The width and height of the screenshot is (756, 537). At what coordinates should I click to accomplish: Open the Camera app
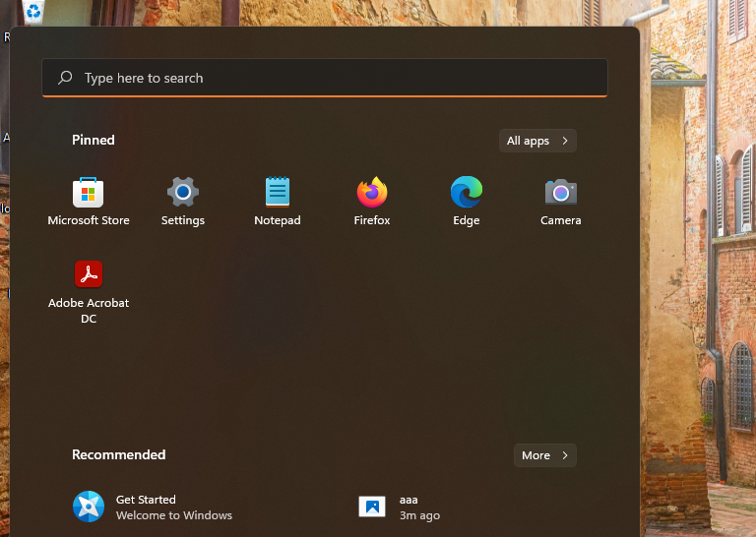click(561, 202)
